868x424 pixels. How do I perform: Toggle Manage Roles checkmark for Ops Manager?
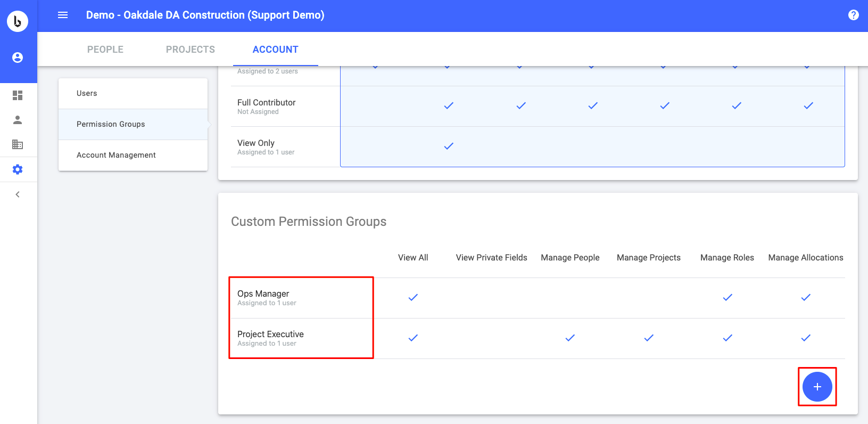[728, 297]
